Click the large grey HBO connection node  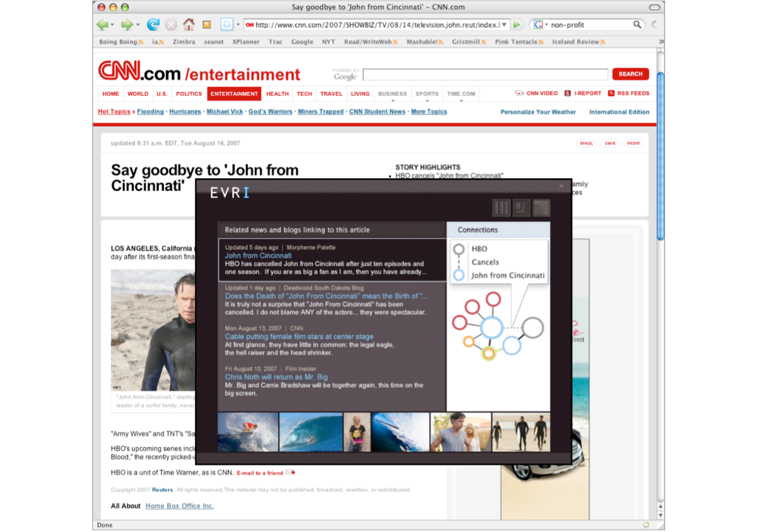[532, 328]
